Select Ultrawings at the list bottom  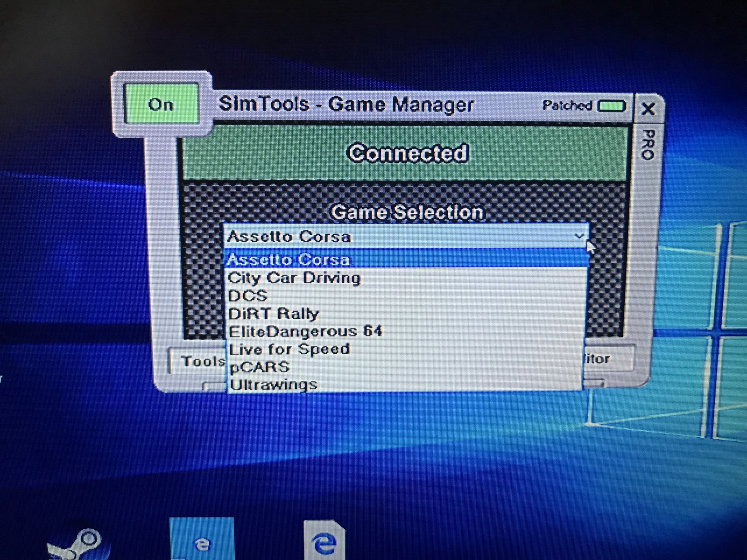(405, 385)
